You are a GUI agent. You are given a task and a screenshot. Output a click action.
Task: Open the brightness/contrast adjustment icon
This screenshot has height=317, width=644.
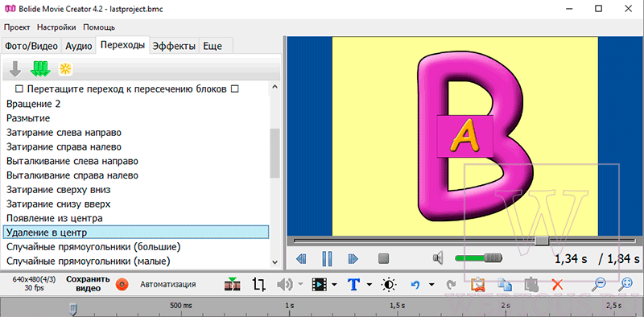pyautogui.click(x=389, y=284)
